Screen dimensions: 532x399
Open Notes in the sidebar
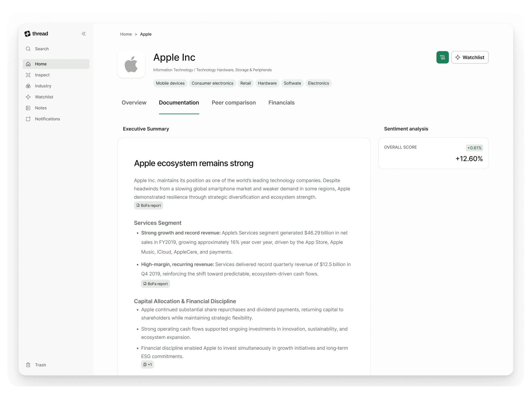(x=41, y=108)
